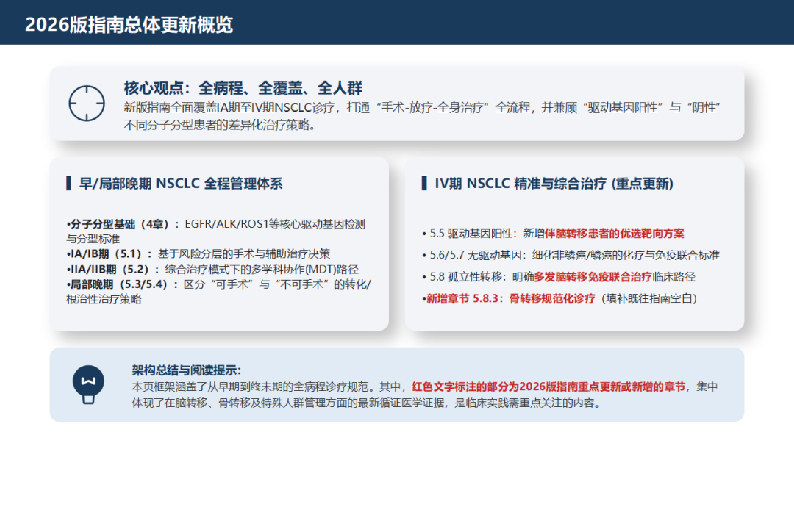Screen dimensions: 794x532
Task: Click heading IV期 NSCLC 精准与综合治疗 (重点更新)
Action: pyautogui.click(x=554, y=183)
